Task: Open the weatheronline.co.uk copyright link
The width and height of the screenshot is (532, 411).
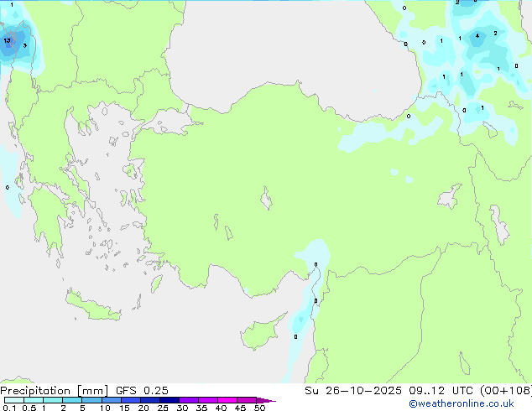Action: coord(461,403)
